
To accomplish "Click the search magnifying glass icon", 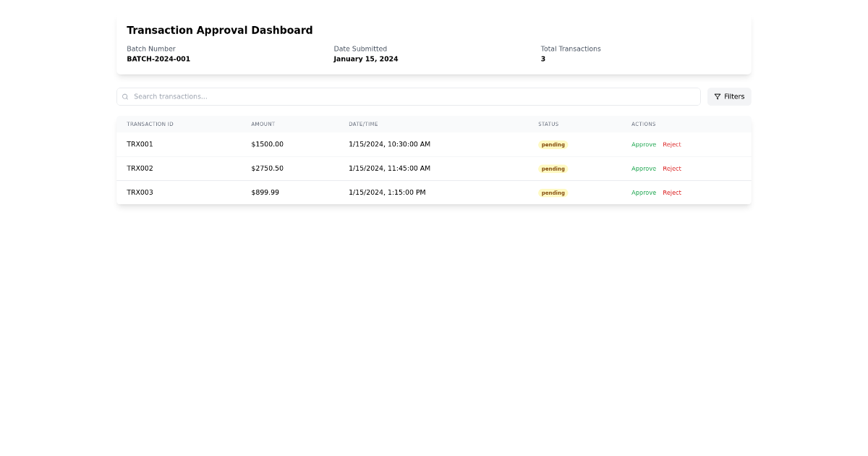I will coord(125,96).
